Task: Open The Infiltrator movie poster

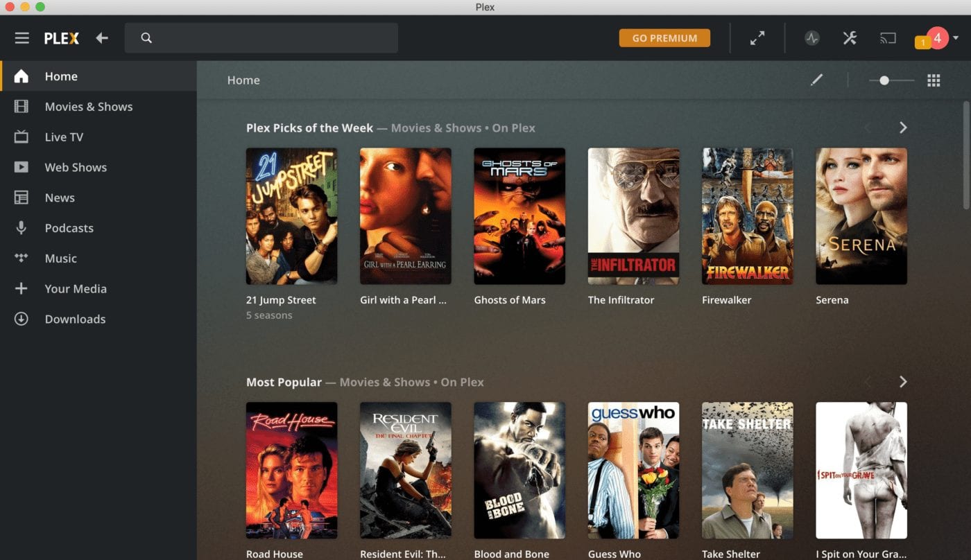Action: point(633,216)
